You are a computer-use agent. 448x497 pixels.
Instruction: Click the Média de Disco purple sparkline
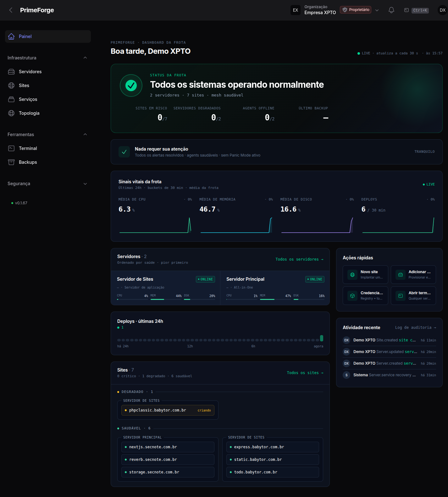coord(317,225)
